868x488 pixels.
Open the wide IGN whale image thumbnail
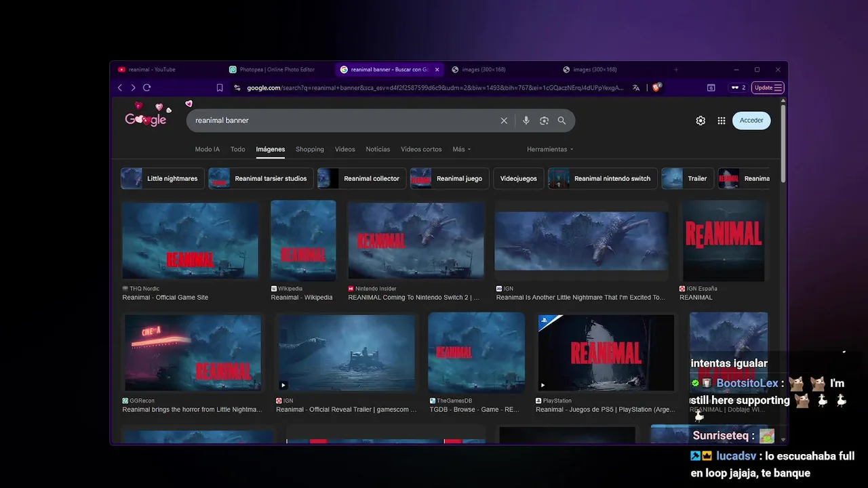click(x=581, y=241)
